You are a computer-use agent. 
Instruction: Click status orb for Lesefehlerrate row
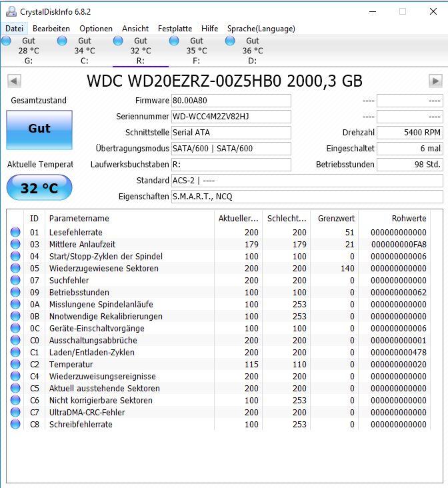15,232
